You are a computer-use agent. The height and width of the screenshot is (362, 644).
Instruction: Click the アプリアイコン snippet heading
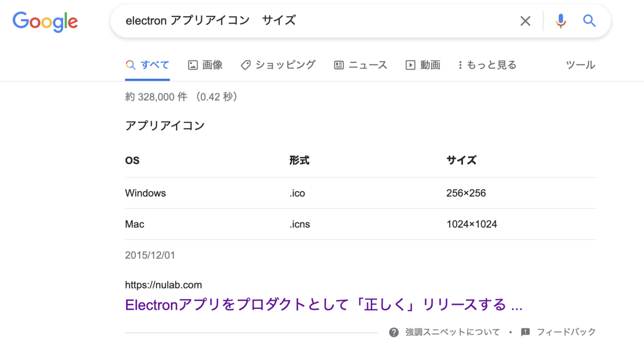pyautogui.click(x=165, y=126)
